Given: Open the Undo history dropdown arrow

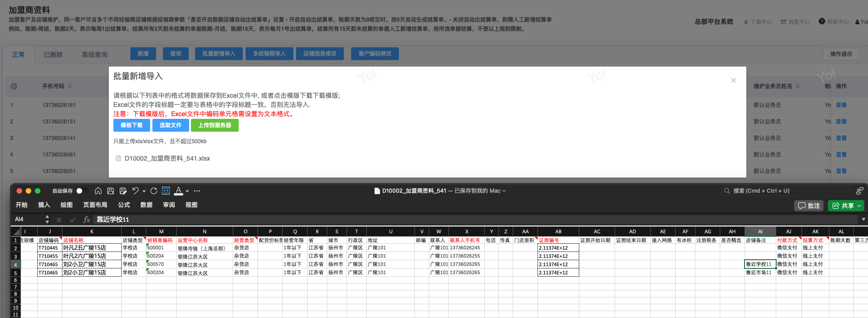Looking at the screenshot, I should pyautogui.click(x=144, y=191).
